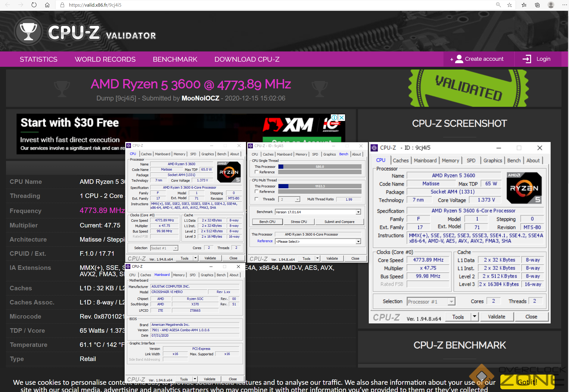Viewport: 569px width, 392px height.
Task: Click the Bench CPU button
Action: [x=267, y=222]
